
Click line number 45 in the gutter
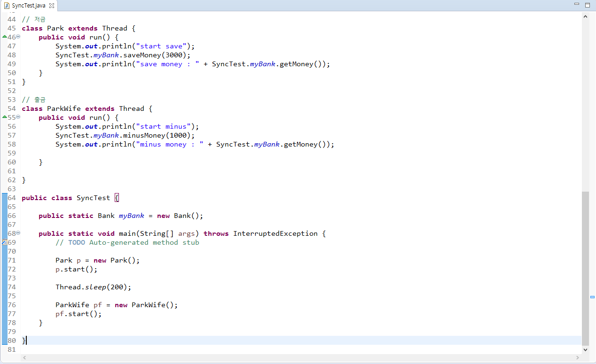(x=12, y=28)
